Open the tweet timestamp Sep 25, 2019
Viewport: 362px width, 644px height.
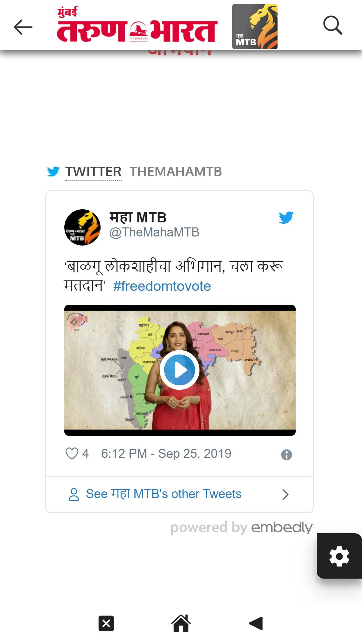tap(166, 453)
